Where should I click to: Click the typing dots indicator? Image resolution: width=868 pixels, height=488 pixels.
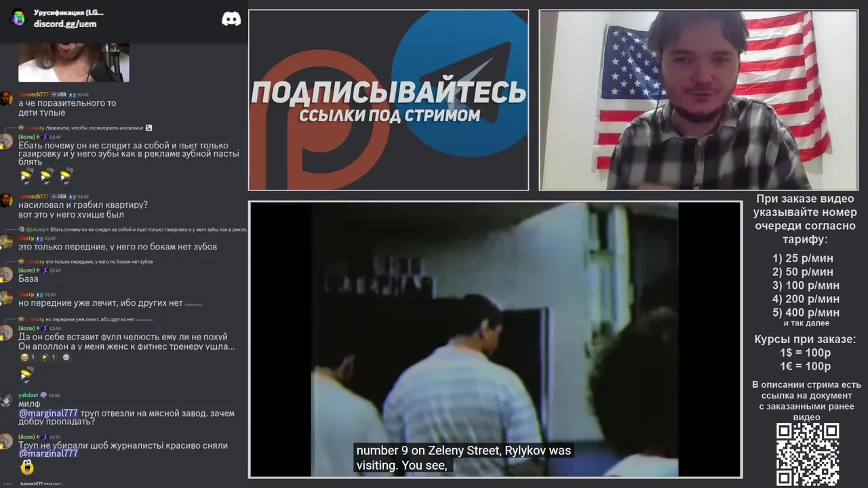pyautogui.click(x=8, y=484)
